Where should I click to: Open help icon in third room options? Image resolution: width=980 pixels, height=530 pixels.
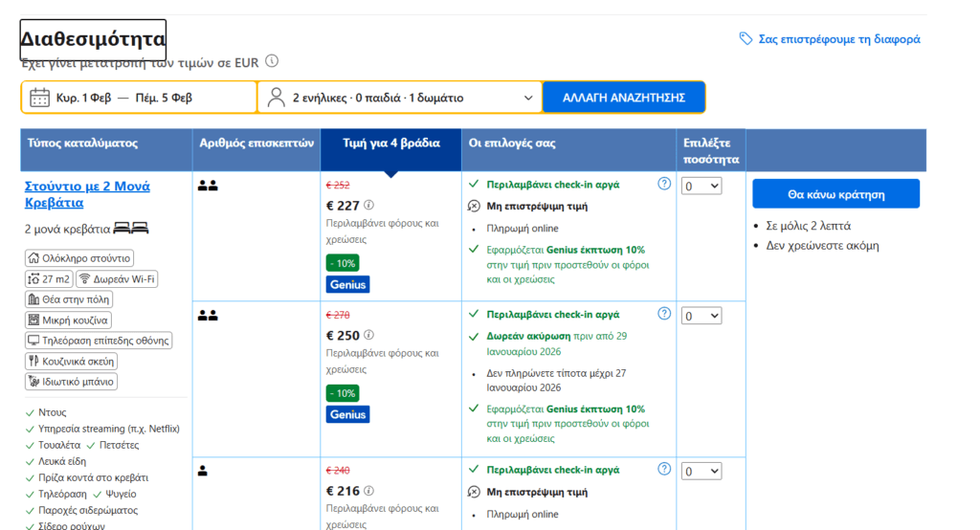(x=664, y=470)
